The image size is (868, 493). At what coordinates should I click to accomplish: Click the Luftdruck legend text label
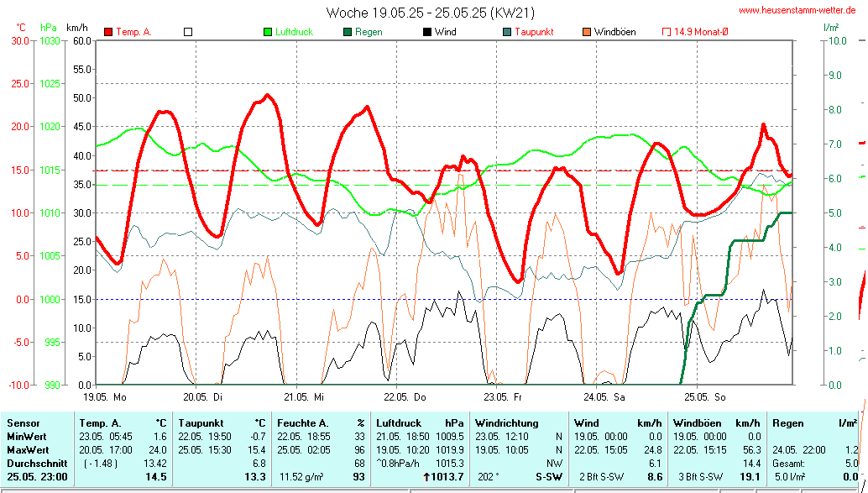(294, 32)
